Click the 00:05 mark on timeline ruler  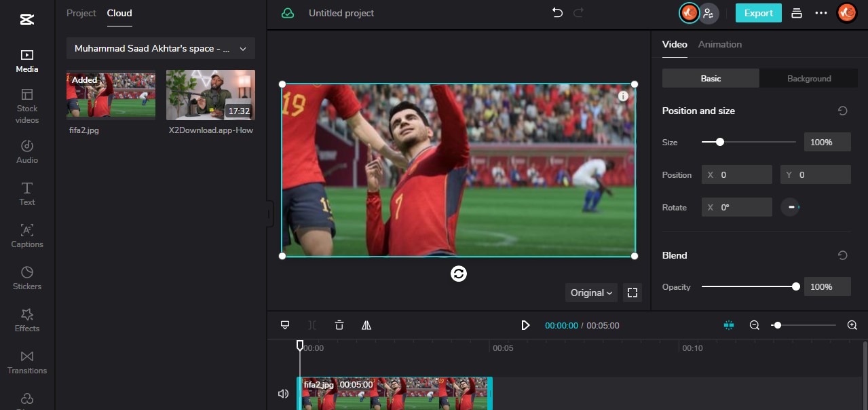(x=503, y=348)
